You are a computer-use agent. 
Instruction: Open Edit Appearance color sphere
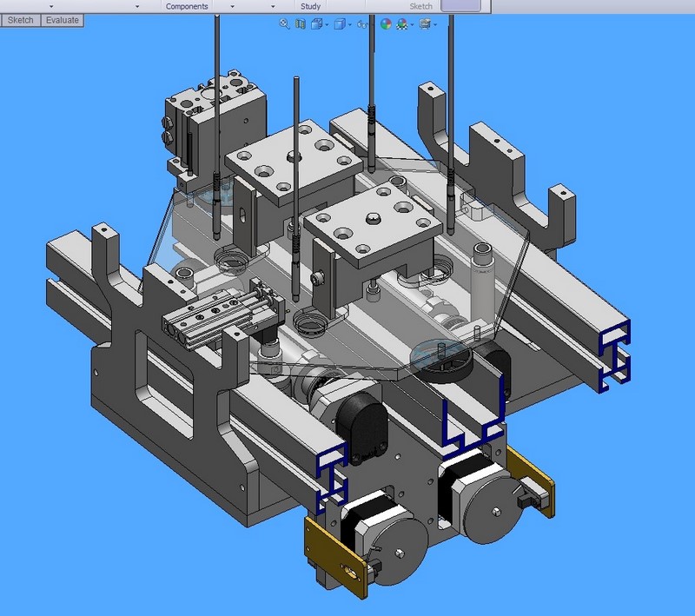386,24
